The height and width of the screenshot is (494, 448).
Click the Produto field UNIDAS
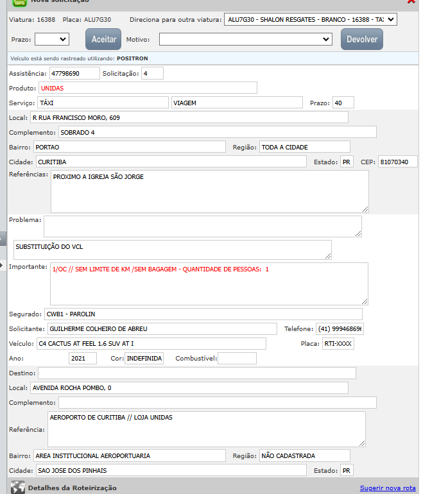(148, 88)
